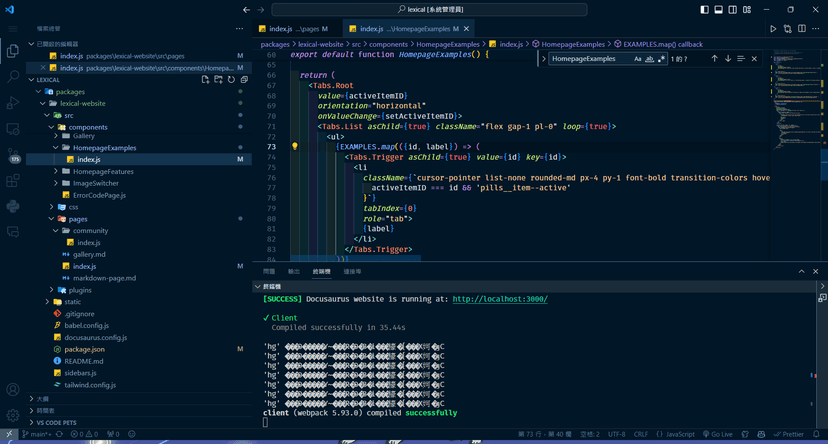Open the localhost:3000 link in terminal

500,299
